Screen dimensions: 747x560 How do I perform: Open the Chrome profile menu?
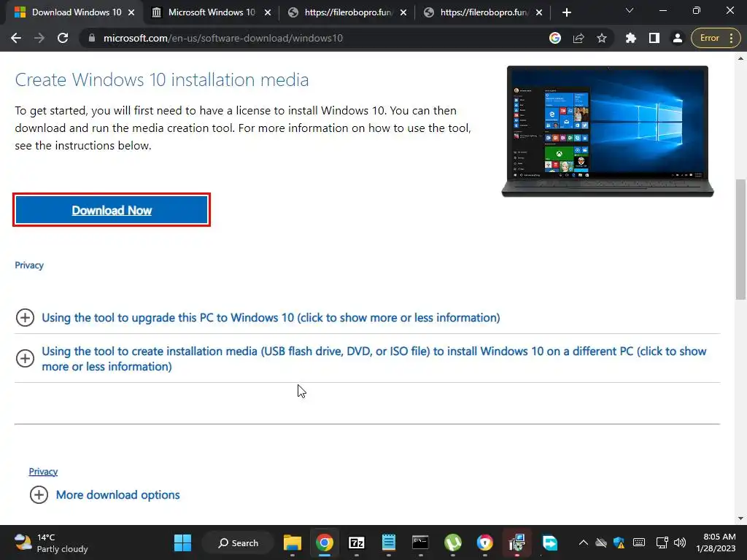tap(677, 38)
